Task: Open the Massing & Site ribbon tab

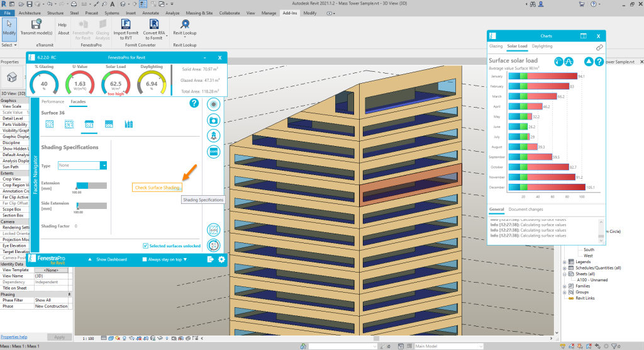Action: 199,13
